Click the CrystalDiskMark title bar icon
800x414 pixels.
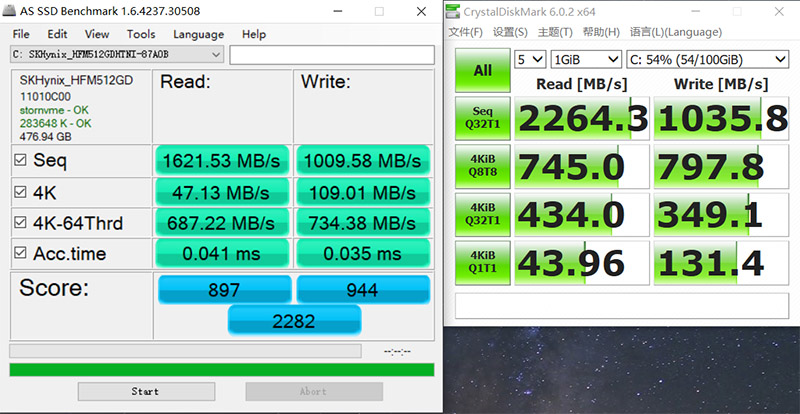click(x=453, y=11)
